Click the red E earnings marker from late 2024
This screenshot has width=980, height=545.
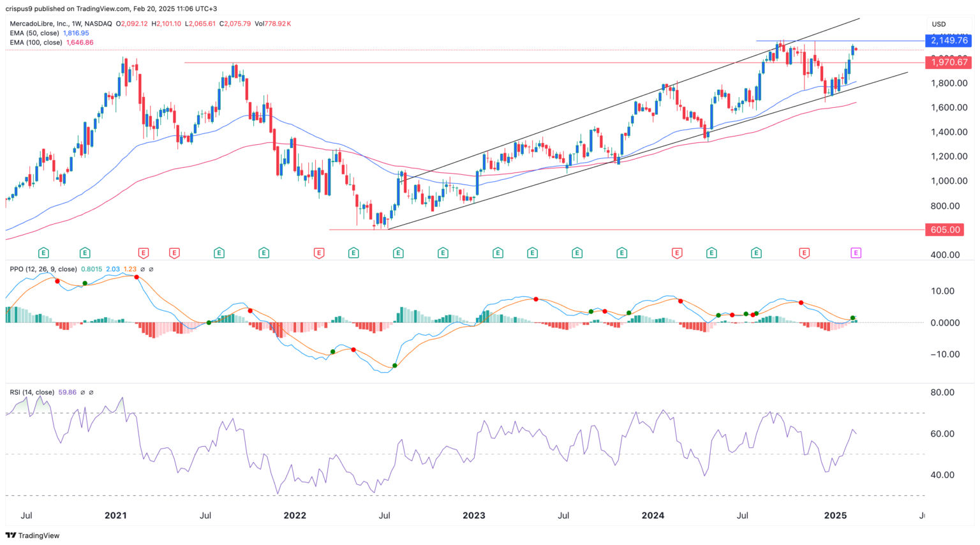(803, 253)
